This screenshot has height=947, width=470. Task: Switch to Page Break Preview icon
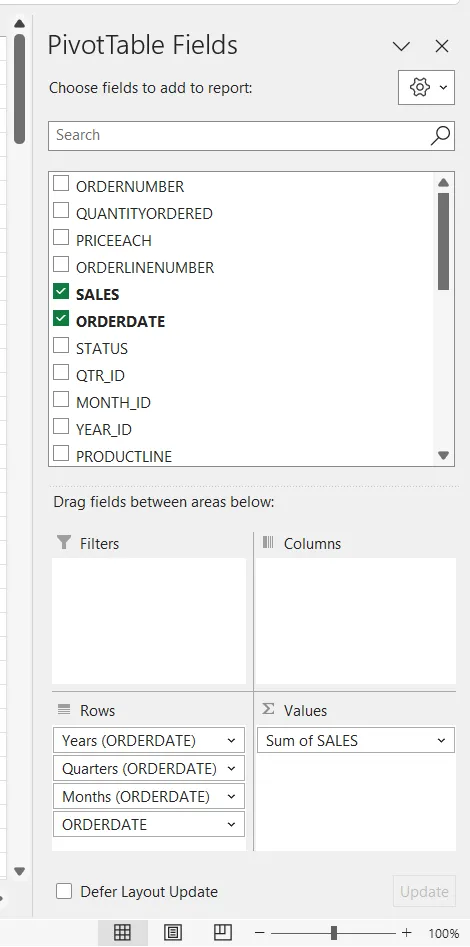pyautogui.click(x=223, y=933)
